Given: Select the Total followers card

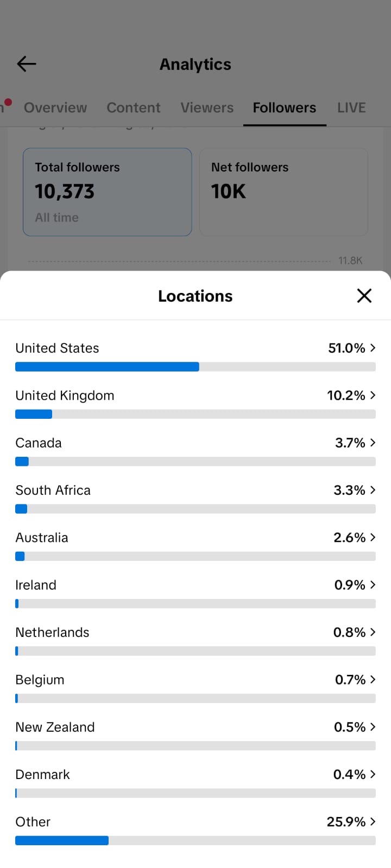Looking at the screenshot, I should [x=108, y=192].
